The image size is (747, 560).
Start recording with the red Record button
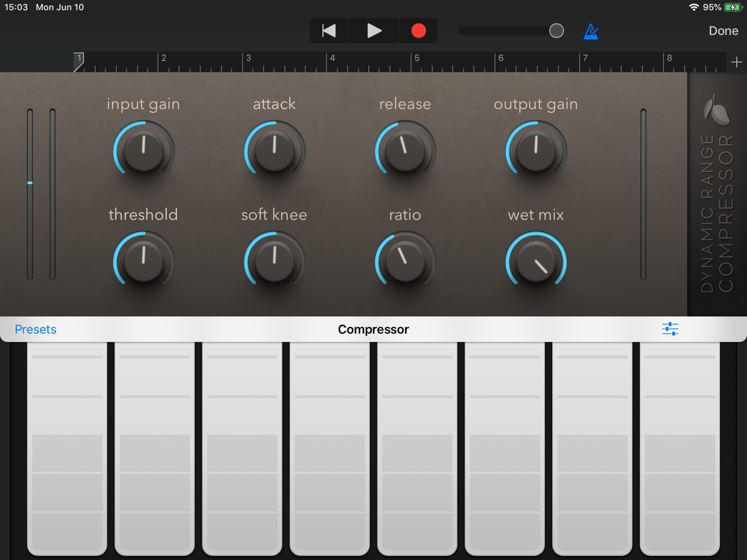(418, 31)
